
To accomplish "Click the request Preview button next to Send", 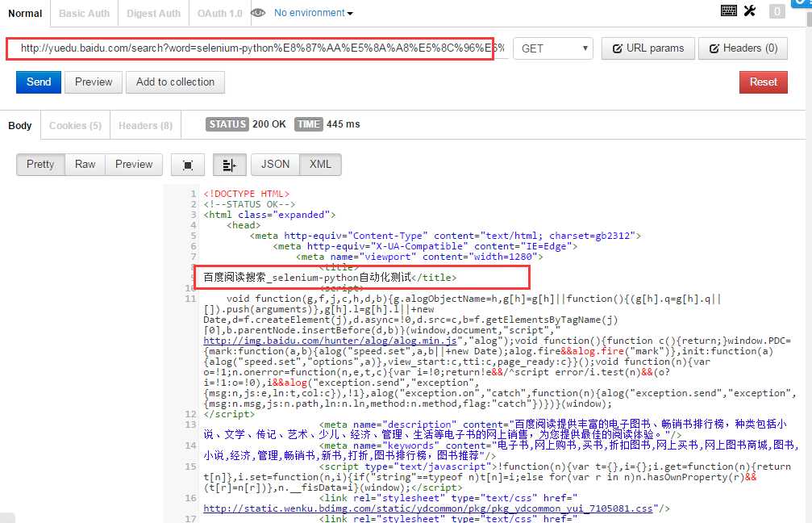I will click(x=94, y=82).
